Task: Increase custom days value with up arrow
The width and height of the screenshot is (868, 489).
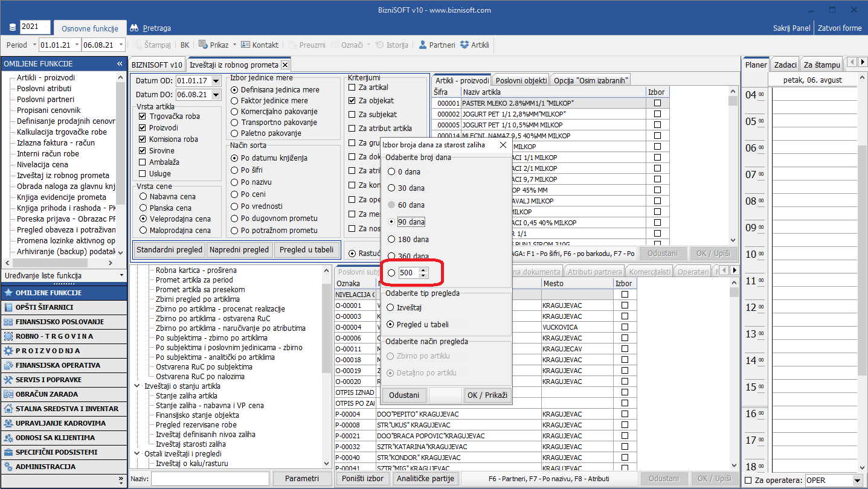Action: [x=423, y=270]
